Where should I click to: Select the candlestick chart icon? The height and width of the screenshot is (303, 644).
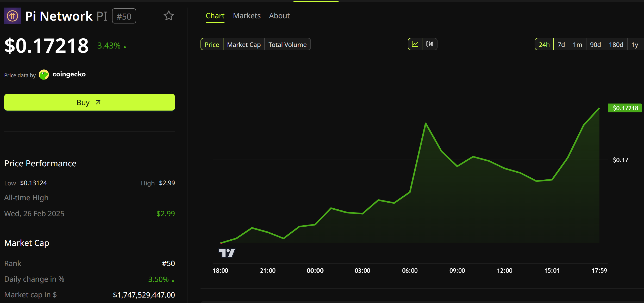click(x=429, y=44)
